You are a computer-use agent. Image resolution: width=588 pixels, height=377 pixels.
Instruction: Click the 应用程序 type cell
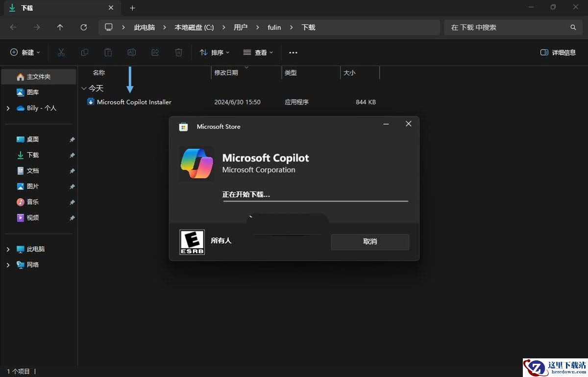point(296,102)
